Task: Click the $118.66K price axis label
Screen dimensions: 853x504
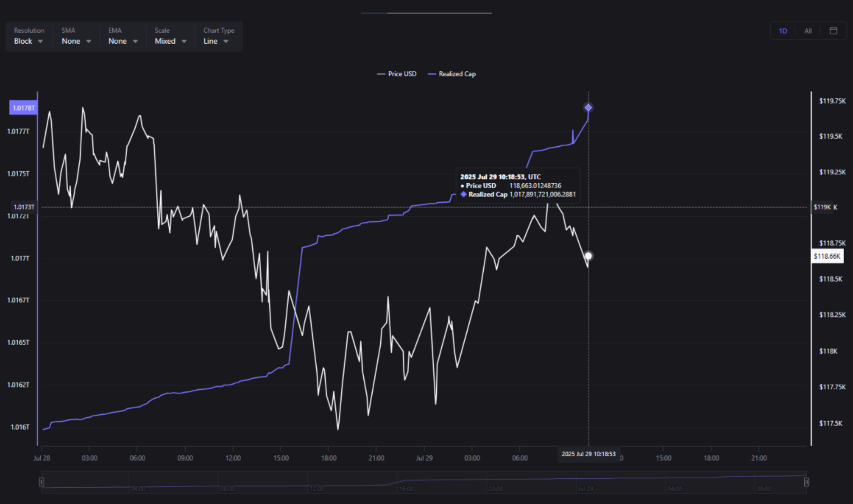Action: coord(827,256)
